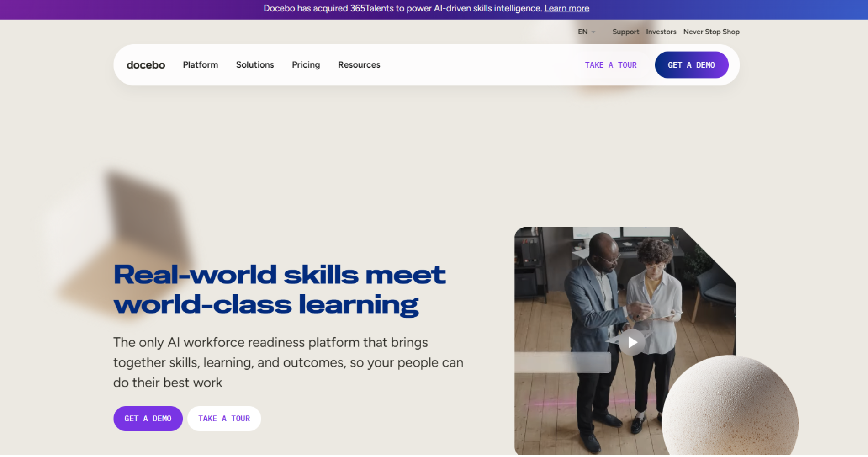Select Pricing in the navigation bar

pos(306,65)
